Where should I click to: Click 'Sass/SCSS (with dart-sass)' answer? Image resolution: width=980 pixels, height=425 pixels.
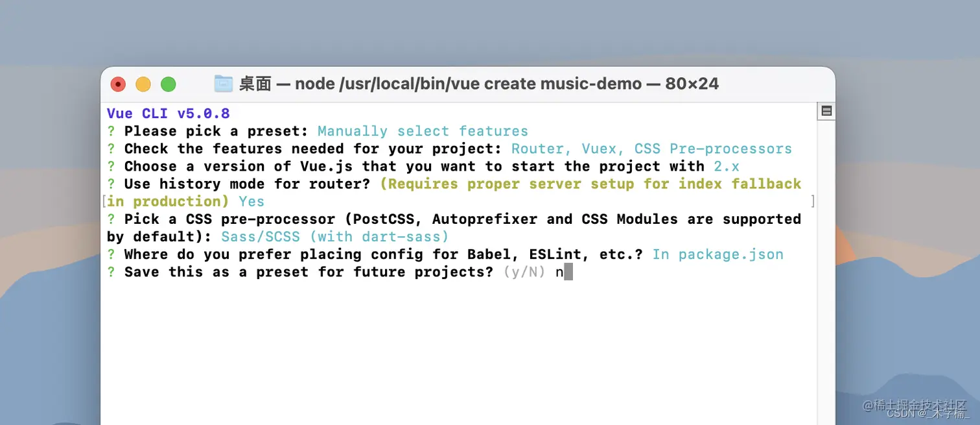pyautogui.click(x=335, y=236)
